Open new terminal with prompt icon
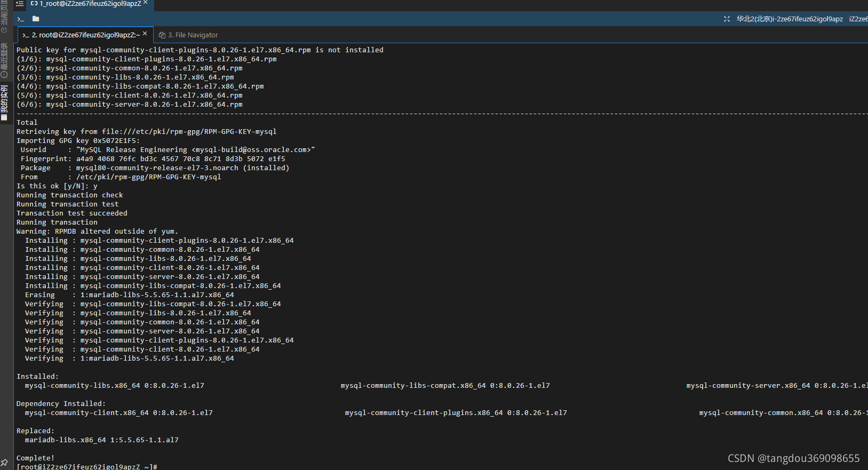The height and width of the screenshot is (470, 868). pos(21,19)
